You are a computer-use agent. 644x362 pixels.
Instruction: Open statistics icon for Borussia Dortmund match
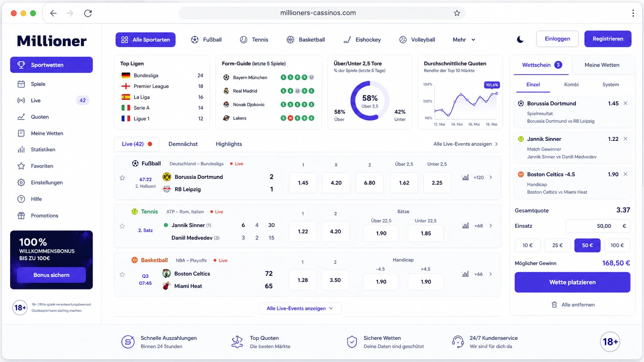pos(465,177)
